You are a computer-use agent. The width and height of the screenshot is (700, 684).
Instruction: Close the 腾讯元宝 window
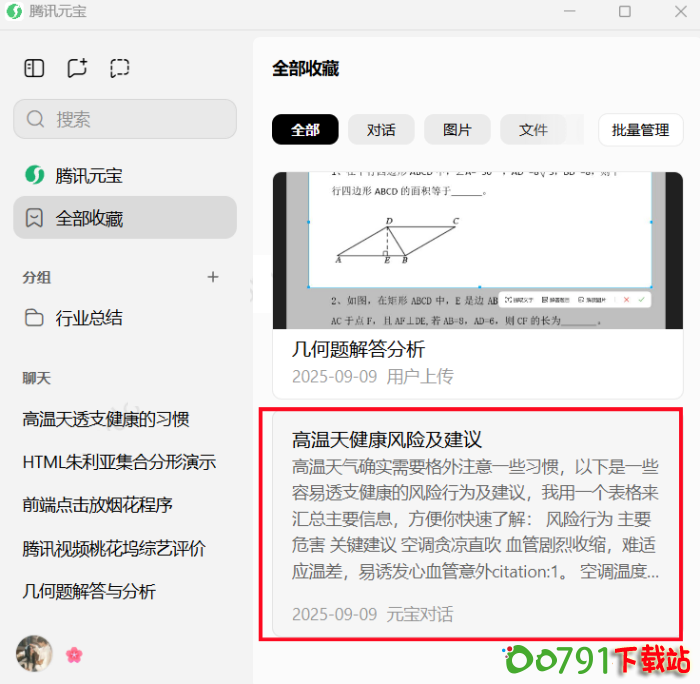[681, 11]
